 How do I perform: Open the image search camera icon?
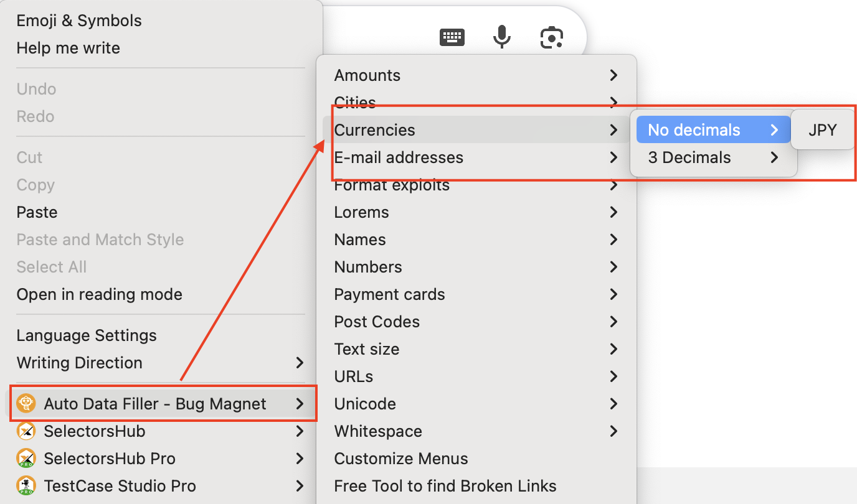(551, 37)
